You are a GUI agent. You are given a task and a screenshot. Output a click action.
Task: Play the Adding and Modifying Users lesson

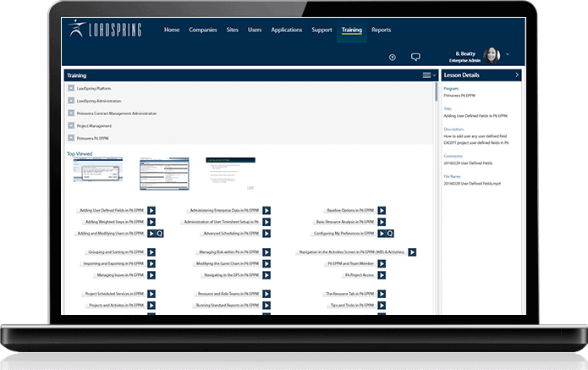point(151,234)
